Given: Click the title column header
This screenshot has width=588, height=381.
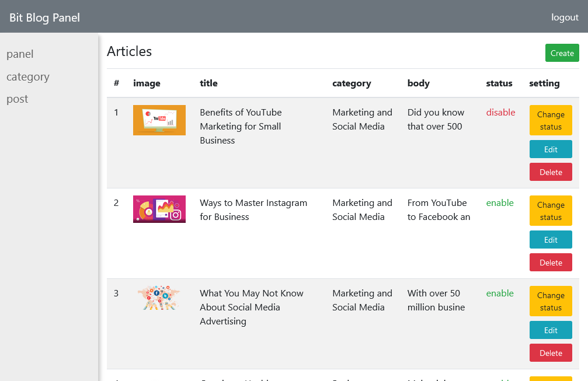Looking at the screenshot, I should (208, 83).
